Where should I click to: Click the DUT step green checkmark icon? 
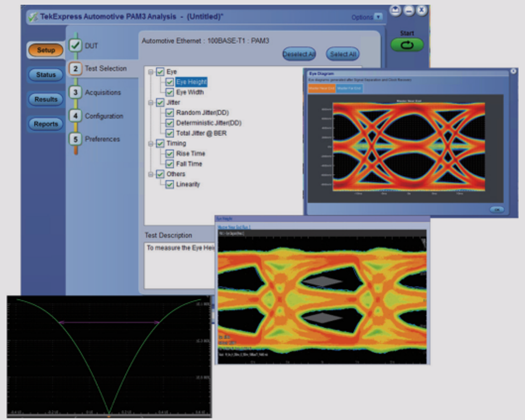(x=75, y=45)
